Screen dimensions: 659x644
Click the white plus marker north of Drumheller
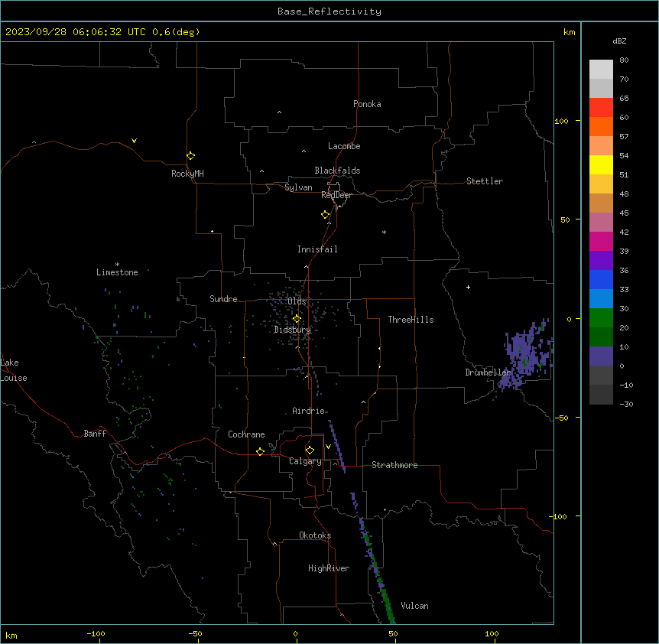pyautogui.click(x=468, y=287)
